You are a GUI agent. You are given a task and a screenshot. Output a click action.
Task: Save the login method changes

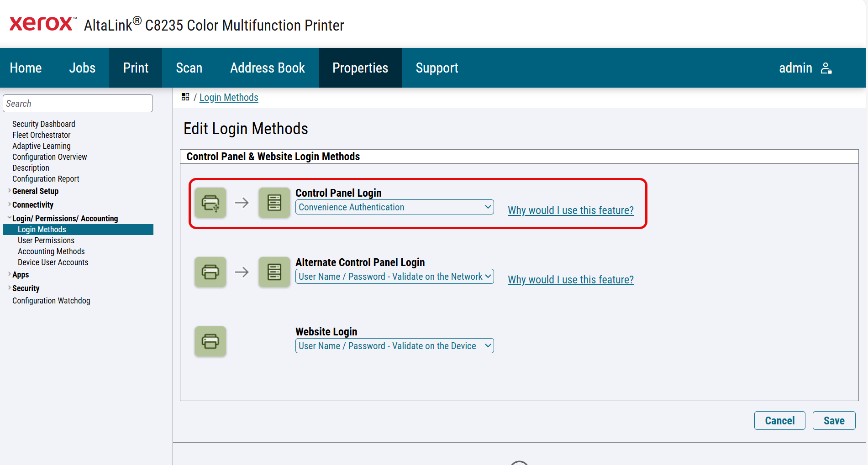834,421
